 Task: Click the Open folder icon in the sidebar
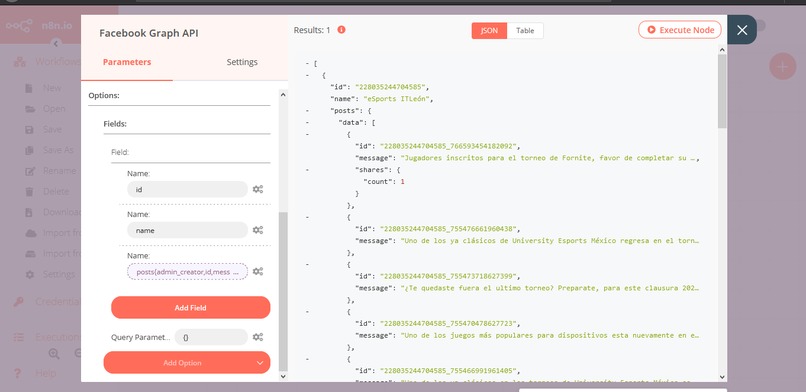tap(30, 109)
